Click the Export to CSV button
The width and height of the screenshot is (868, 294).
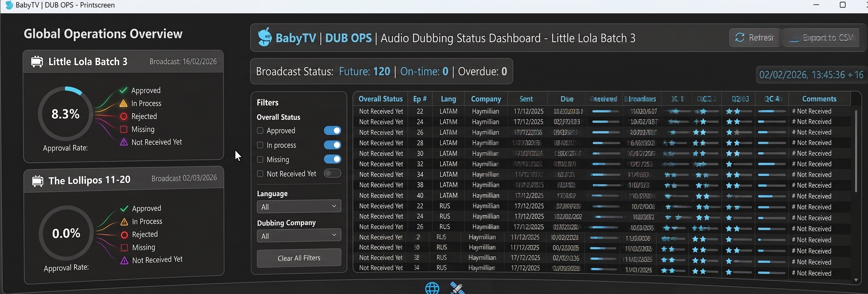pos(821,37)
